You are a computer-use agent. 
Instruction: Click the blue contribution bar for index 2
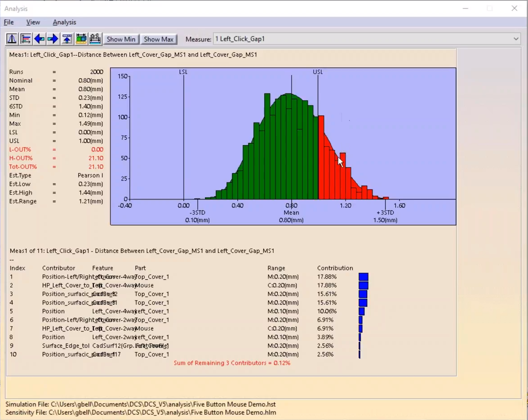click(363, 285)
